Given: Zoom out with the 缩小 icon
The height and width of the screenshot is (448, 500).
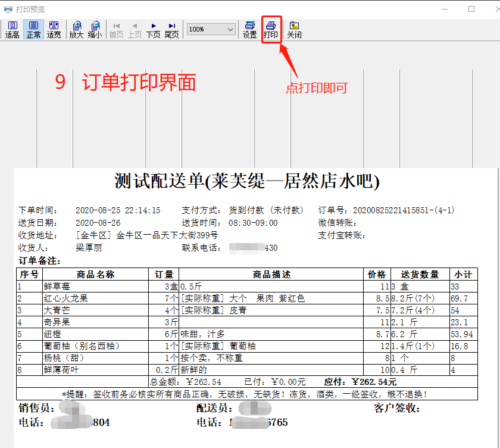Looking at the screenshot, I should click(x=95, y=30).
